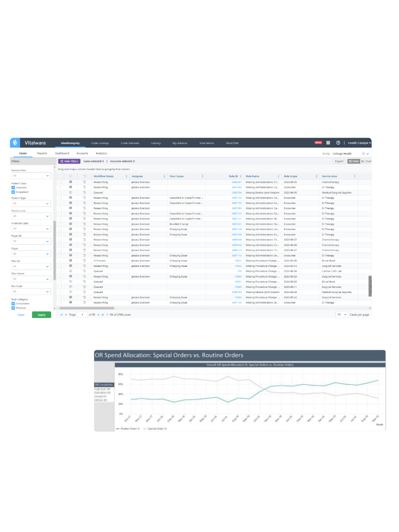Viewport: 399px width, 532px height.
Task: Go to previous page of cases
Action: point(66,314)
